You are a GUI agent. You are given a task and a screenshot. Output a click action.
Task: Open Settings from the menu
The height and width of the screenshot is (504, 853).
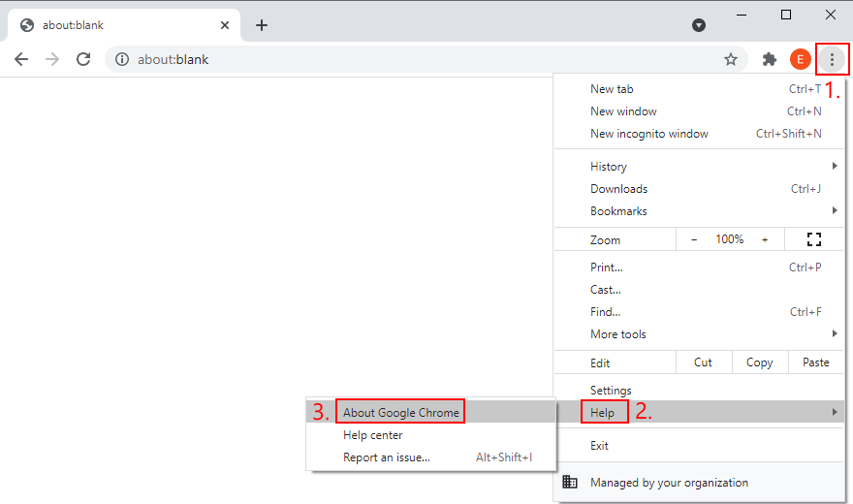point(611,391)
